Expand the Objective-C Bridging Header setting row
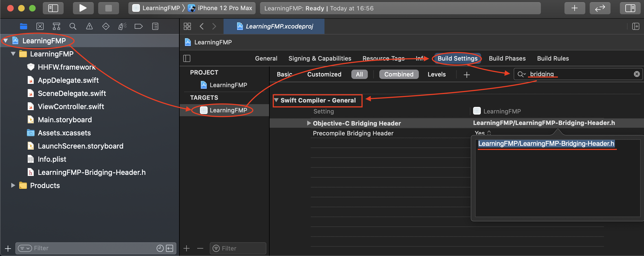Image resolution: width=644 pixels, height=256 pixels. (309, 123)
